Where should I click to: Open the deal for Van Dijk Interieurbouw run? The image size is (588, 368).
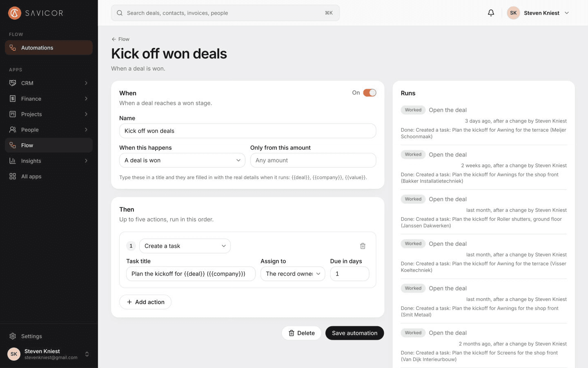(x=448, y=333)
